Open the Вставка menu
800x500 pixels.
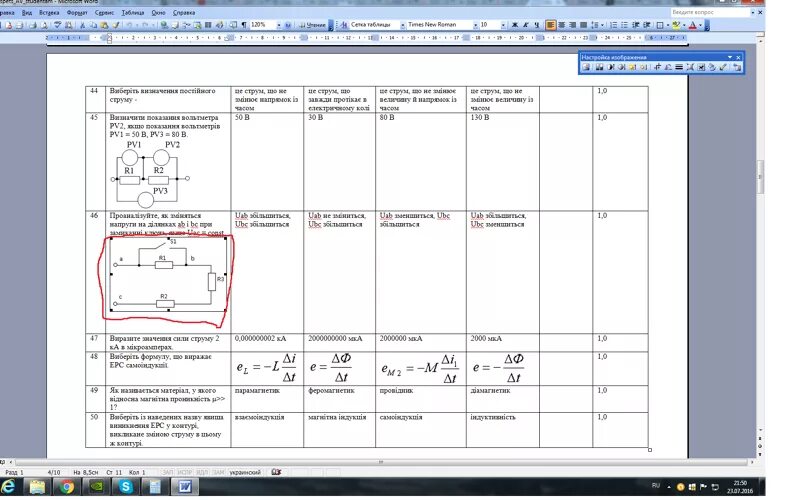(x=49, y=12)
